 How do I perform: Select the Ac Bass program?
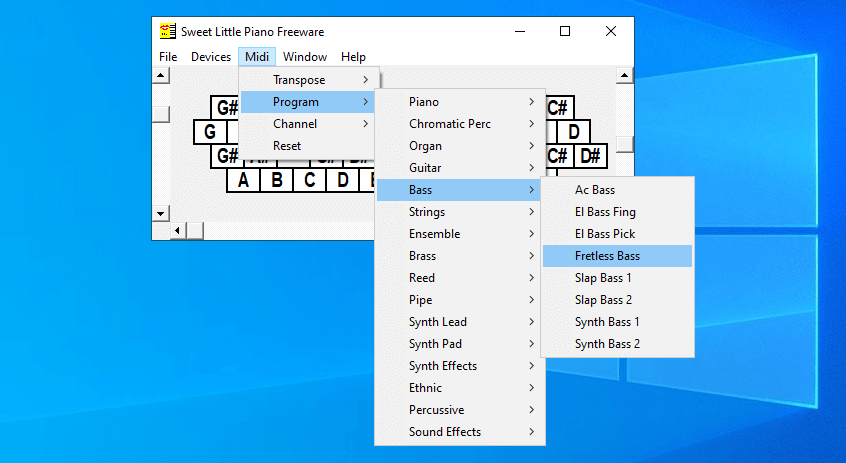617,190
